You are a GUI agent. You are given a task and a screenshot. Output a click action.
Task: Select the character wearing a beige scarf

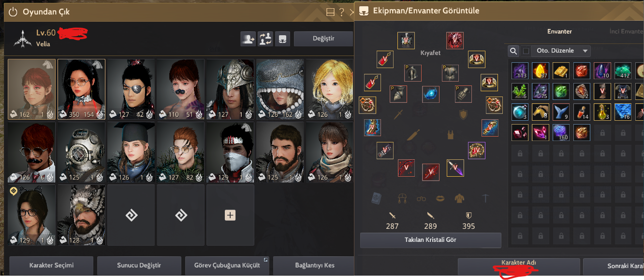330,152
